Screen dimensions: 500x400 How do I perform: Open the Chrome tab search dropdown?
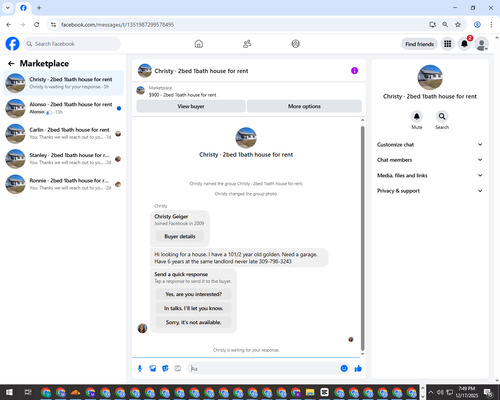[x=8, y=8]
